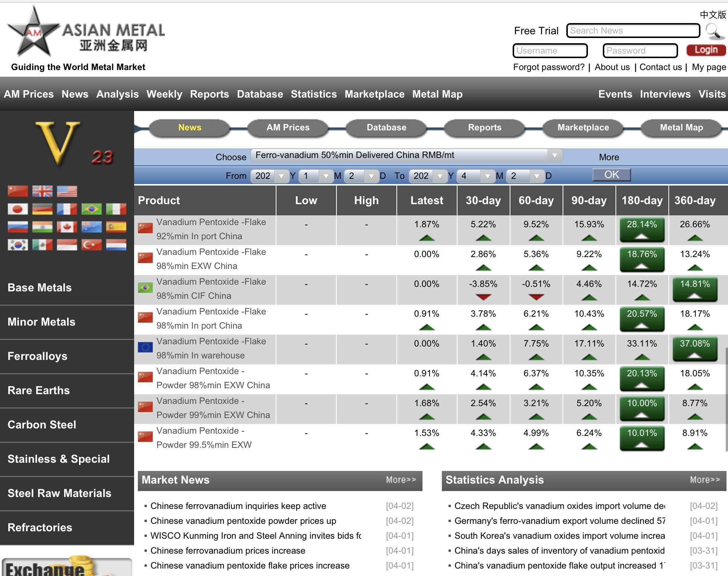Click the Search News input field
This screenshot has width=728, height=576.
633,31
